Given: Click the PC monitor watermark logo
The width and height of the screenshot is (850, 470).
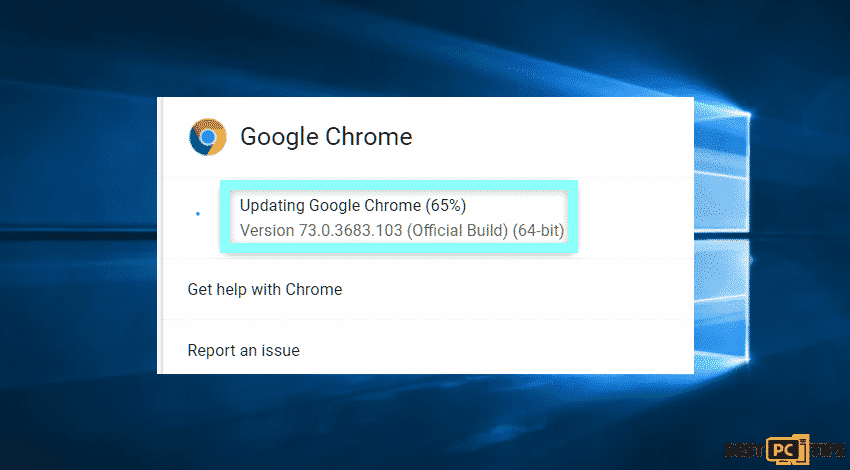Looking at the screenshot, I should pos(788,449).
